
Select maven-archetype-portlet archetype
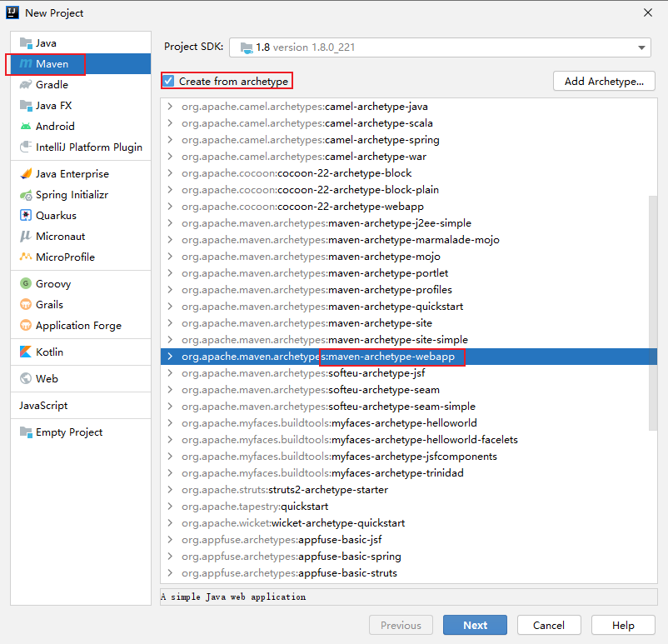(x=409, y=273)
